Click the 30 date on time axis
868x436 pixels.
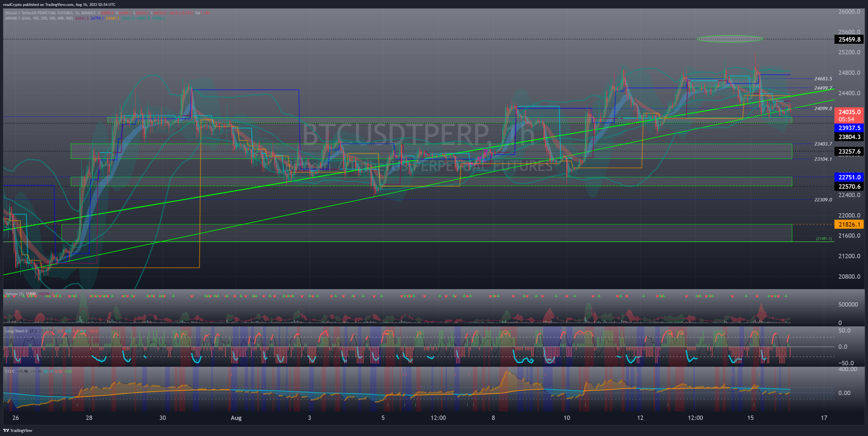coord(162,418)
